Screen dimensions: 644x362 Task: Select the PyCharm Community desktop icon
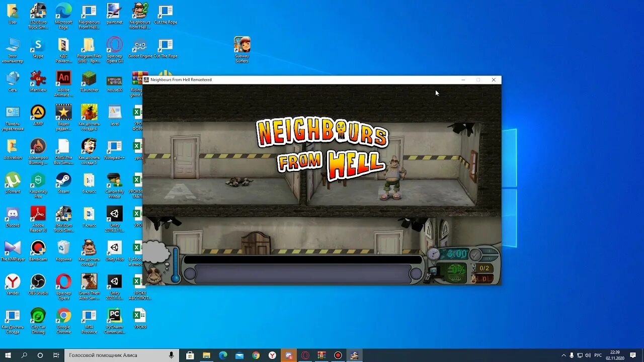[114, 321]
